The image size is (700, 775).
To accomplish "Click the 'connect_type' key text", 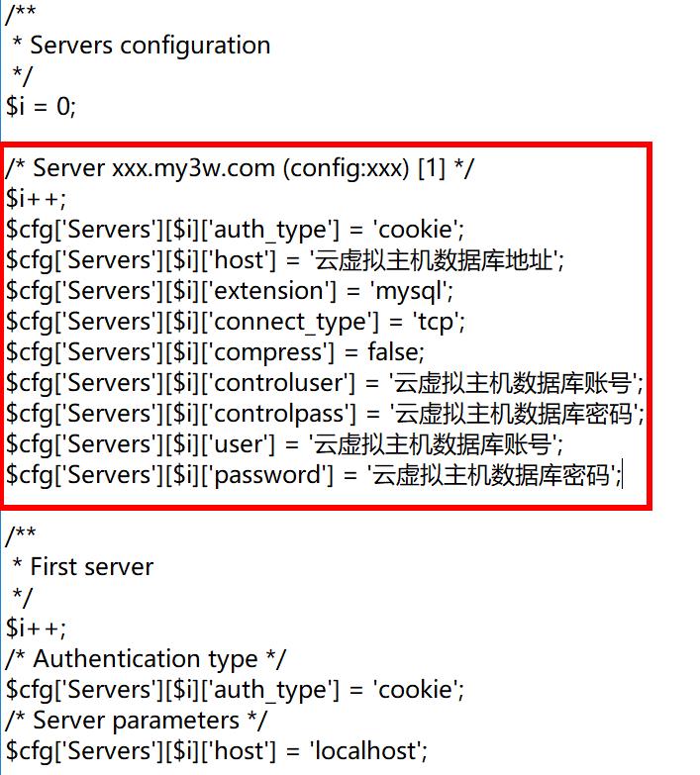I will [291, 323].
